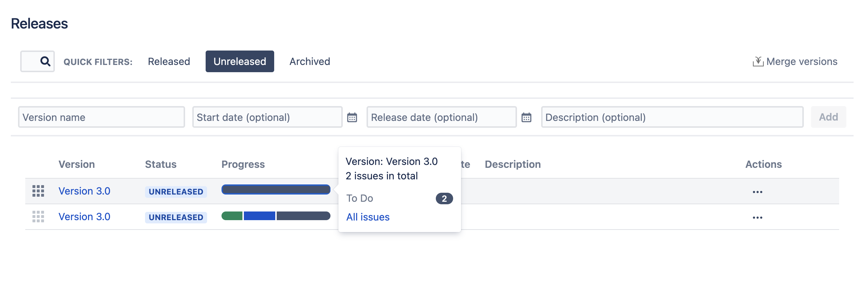Click the Version column header

point(77,164)
